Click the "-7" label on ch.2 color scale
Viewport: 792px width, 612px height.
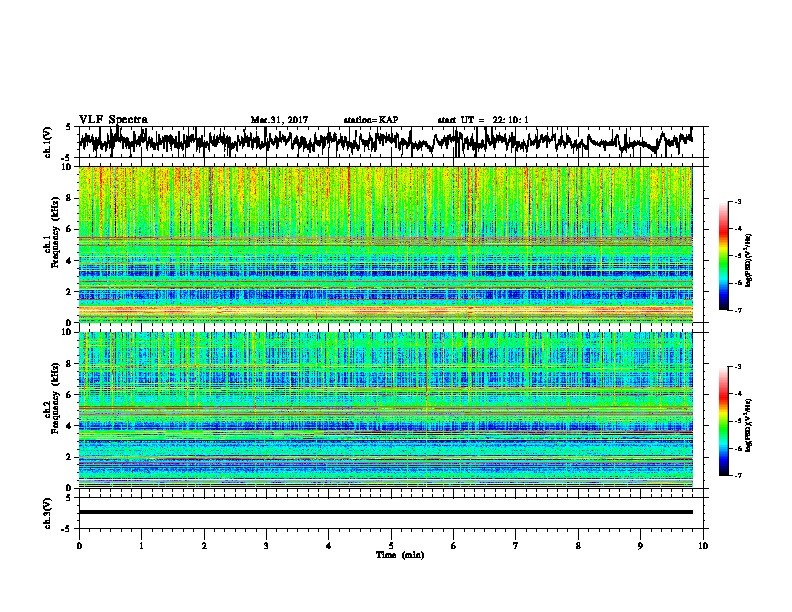point(738,475)
